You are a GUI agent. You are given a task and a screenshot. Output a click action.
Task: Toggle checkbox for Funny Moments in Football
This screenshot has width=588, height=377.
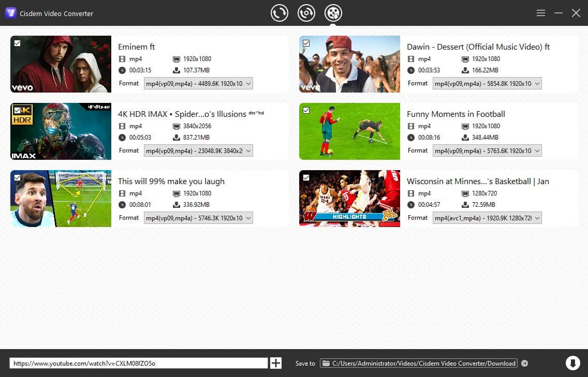tap(306, 110)
